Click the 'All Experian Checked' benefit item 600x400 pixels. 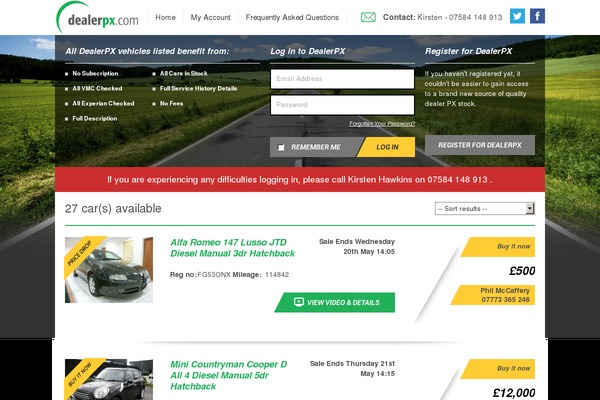point(103,103)
